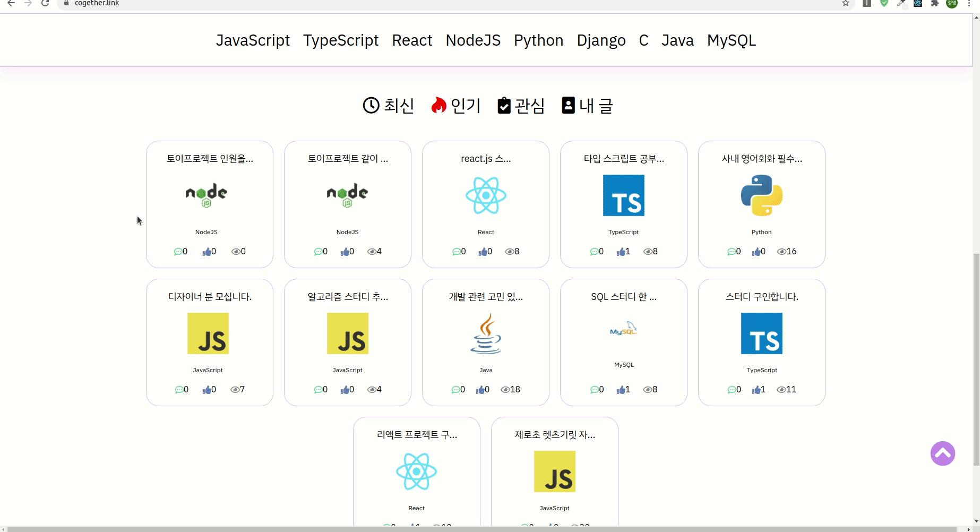Click the Python logo on 사내 영어회화 card
The height and width of the screenshot is (532, 980).
(762, 195)
